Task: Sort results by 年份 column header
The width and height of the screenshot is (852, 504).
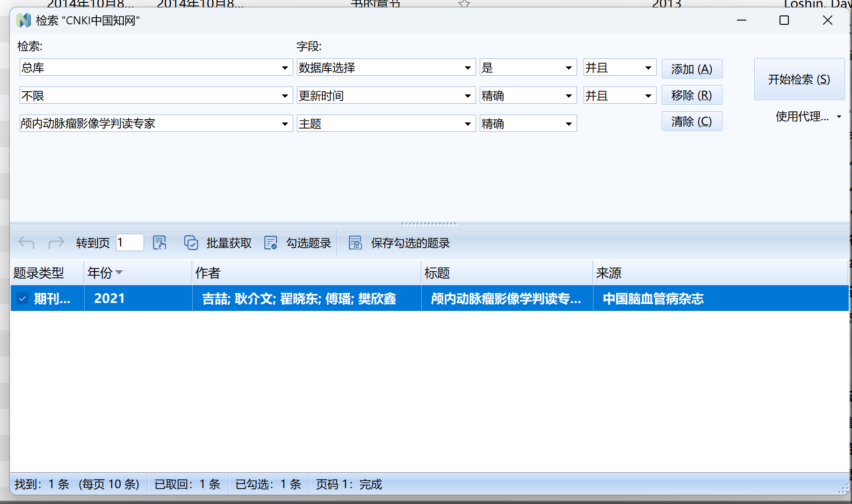Action: tap(138, 273)
